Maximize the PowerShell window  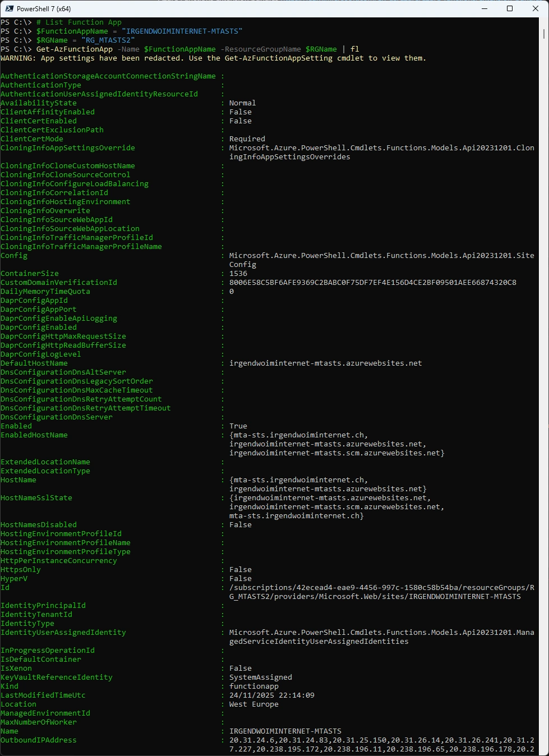(510, 8)
